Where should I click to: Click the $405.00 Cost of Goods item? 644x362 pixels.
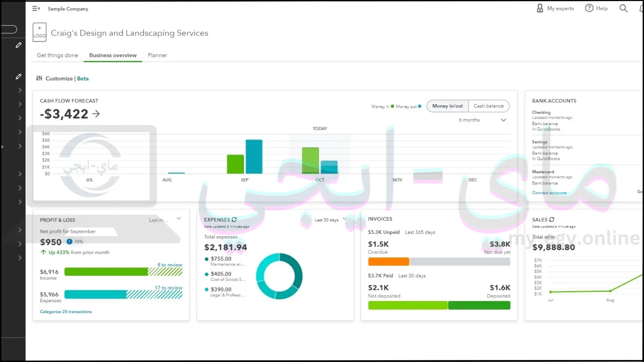click(x=225, y=277)
